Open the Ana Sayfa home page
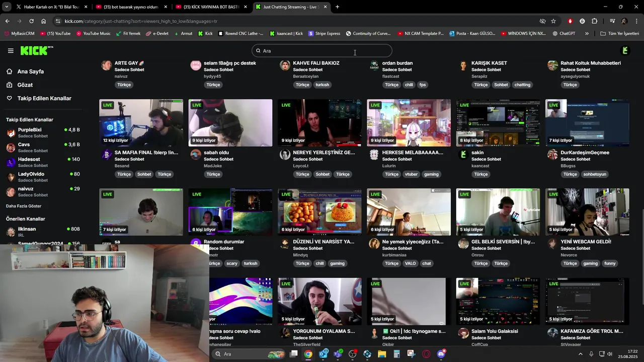The width and height of the screenshot is (644, 362). 31,71
